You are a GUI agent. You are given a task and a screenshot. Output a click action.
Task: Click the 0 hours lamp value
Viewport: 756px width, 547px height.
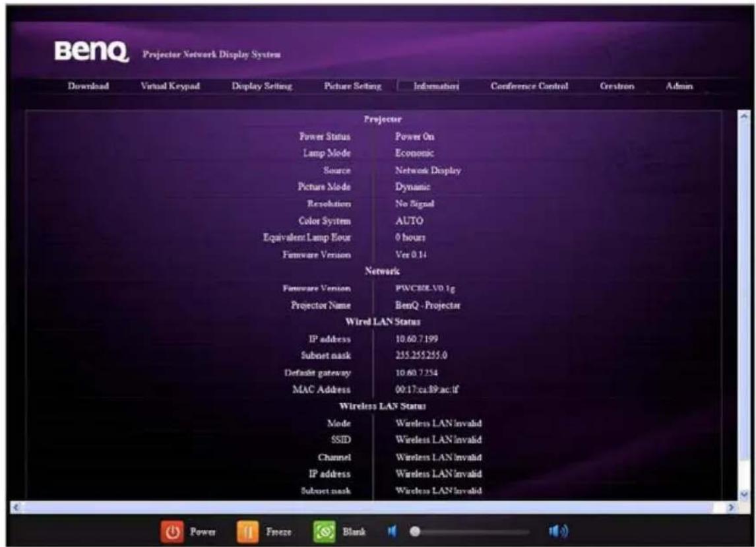(x=410, y=238)
